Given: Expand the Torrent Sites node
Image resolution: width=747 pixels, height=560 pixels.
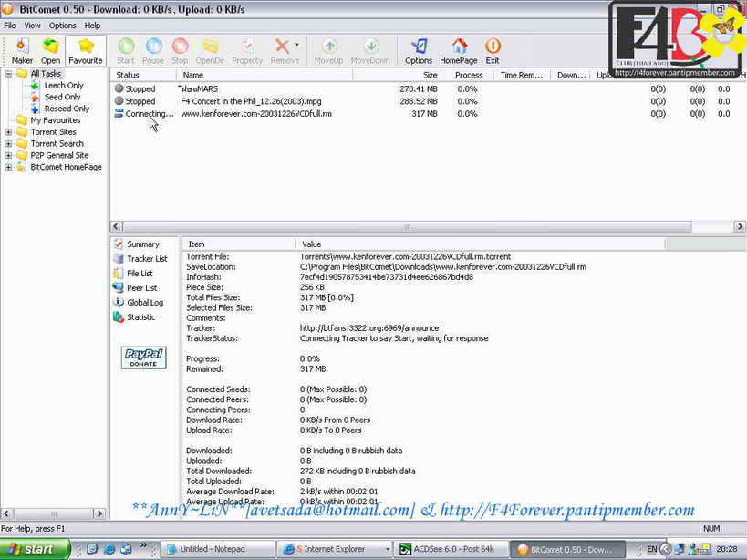Looking at the screenshot, I should click(8, 132).
